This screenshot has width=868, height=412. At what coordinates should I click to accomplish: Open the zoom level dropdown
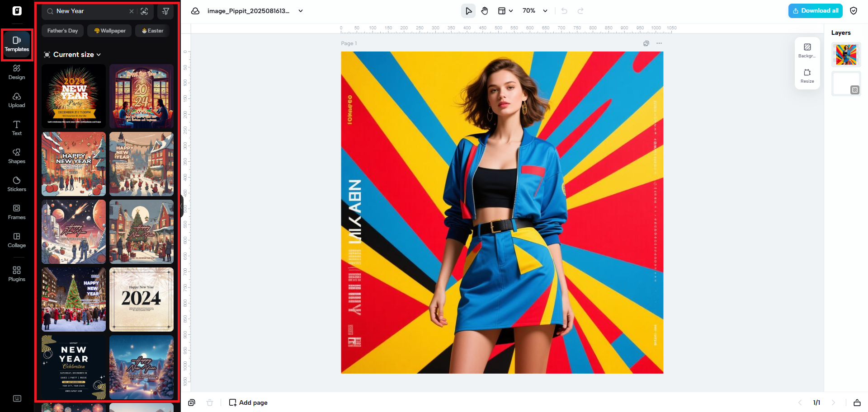(534, 10)
